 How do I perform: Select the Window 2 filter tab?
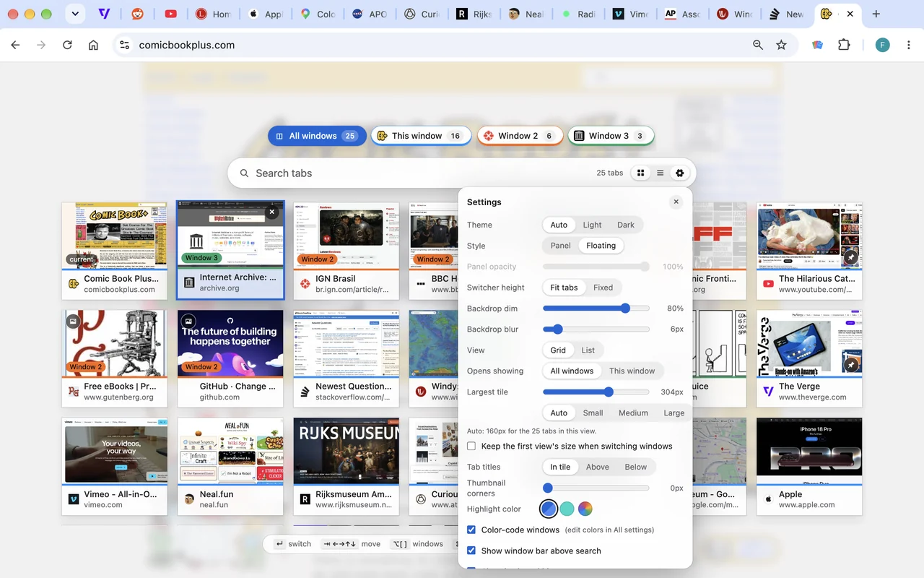pyautogui.click(x=520, y=136)
